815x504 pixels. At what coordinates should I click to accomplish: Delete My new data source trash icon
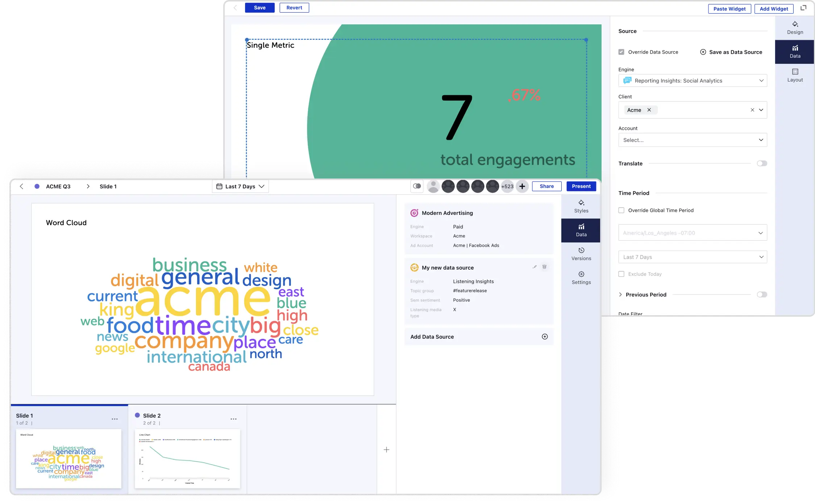tap(544, 267)
